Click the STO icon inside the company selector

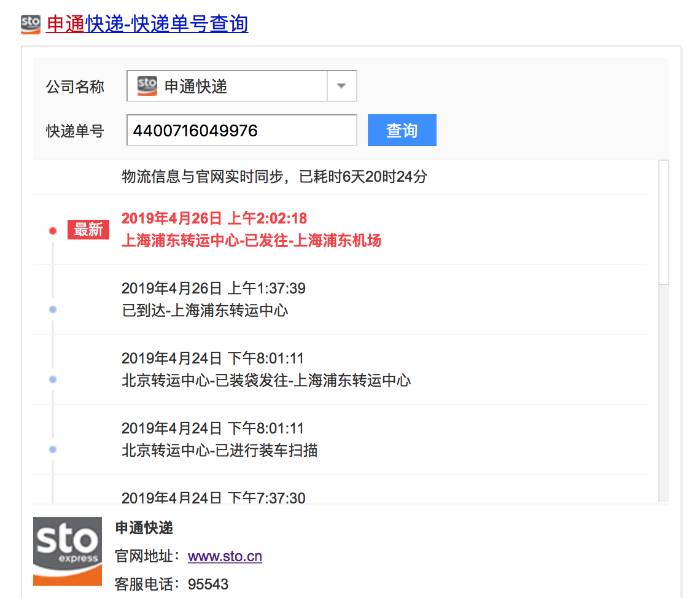tap(147, 86)
